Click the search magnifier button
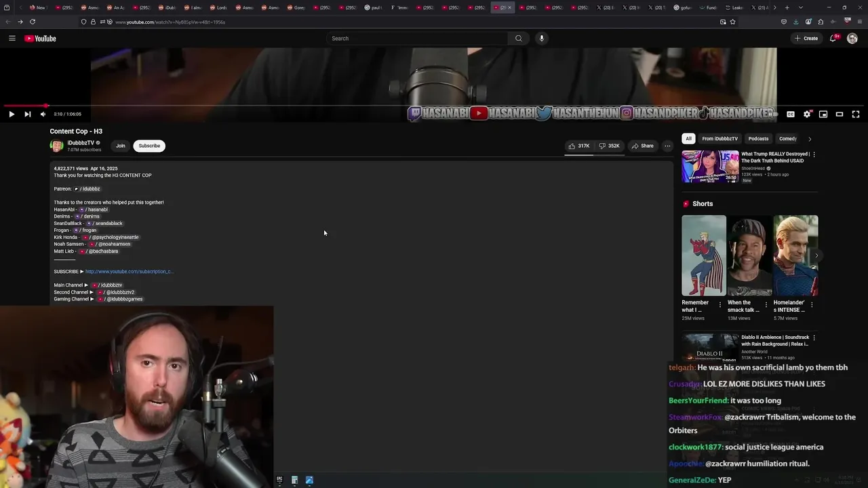Image resolution: width=868 pixels, height=488 pixels. tap(519, 39)
